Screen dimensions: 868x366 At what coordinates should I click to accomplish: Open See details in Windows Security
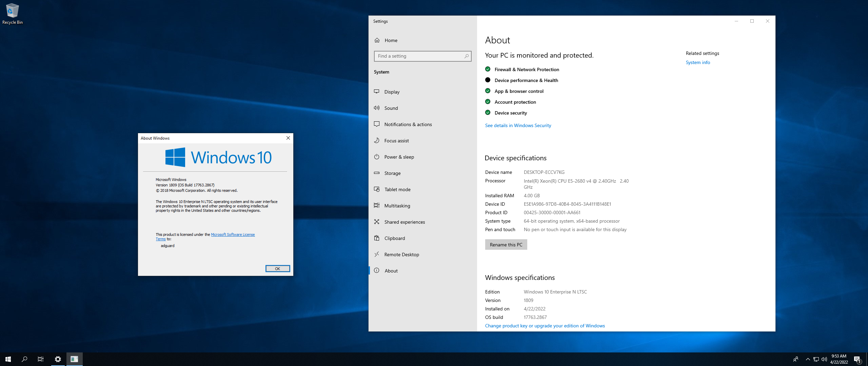(x=518, y=125)
